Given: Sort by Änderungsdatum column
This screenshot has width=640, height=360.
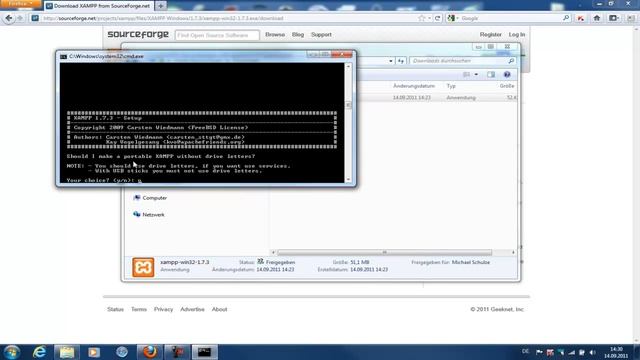Looking at the screenshot, I should click(x=414, y=86).
